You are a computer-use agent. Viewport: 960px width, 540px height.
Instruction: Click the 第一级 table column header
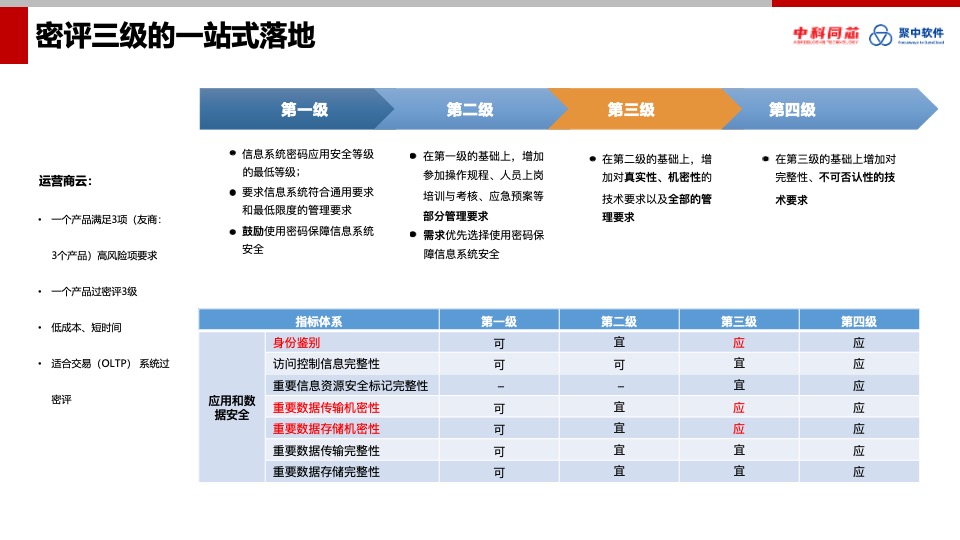click(498, 321)
